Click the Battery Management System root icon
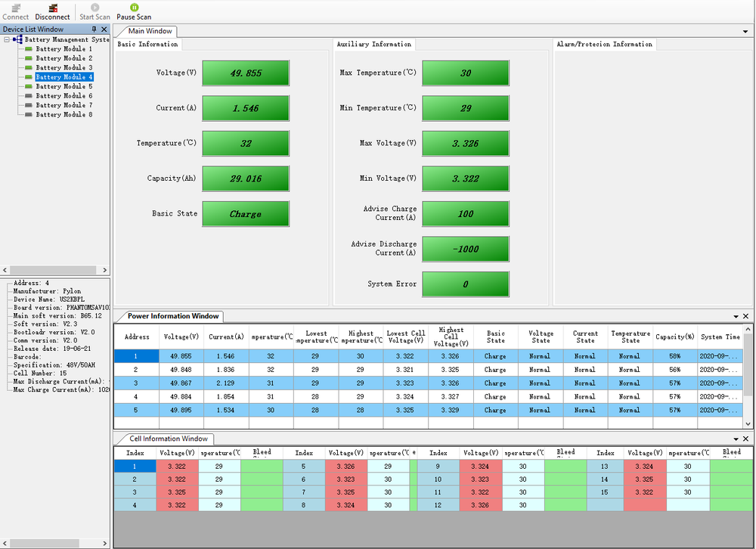This screenshot has width=756, height=549. point(17,39)
